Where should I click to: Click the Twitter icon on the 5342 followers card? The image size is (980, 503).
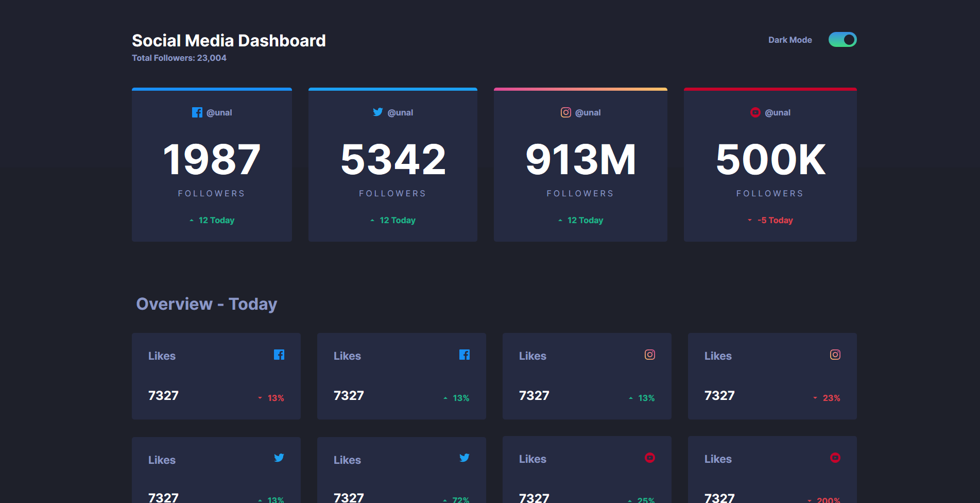(378, 112)
